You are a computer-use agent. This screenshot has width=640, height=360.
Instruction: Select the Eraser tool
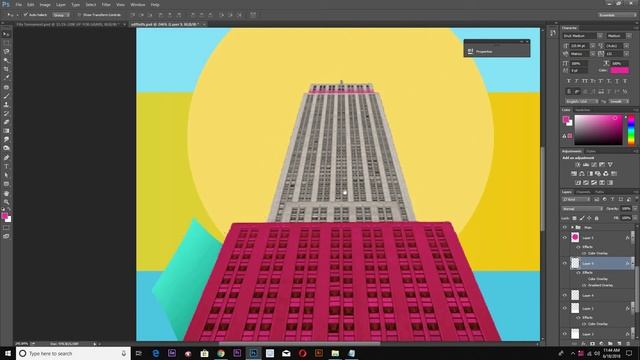(6, 122)
